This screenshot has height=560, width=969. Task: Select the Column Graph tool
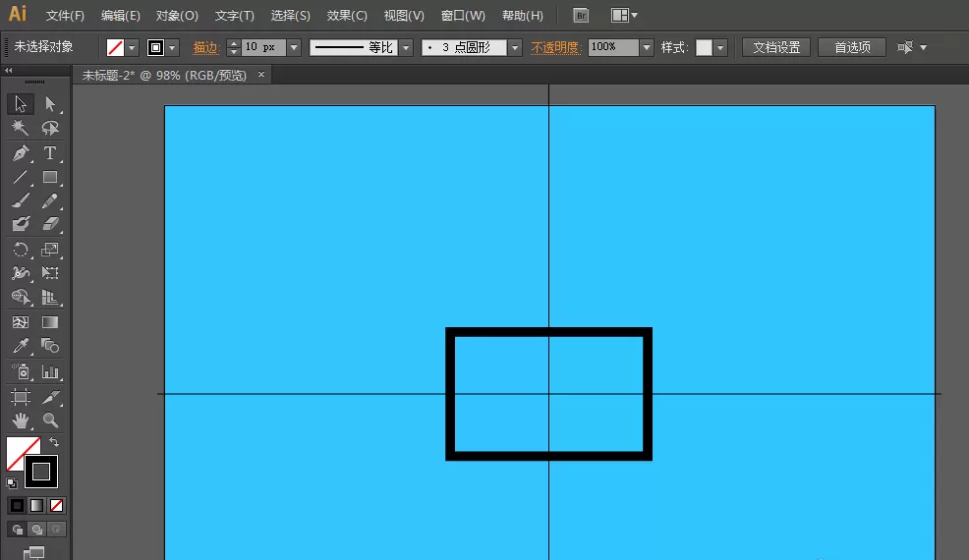(x=50, y=371)
